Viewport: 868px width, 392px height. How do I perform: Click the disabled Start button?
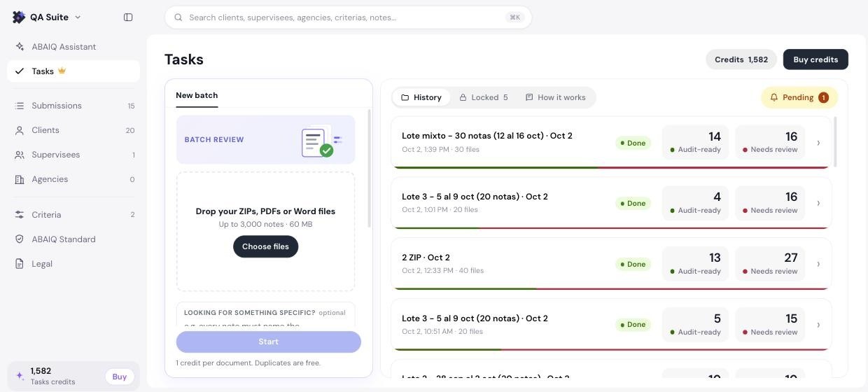[269, 342]
